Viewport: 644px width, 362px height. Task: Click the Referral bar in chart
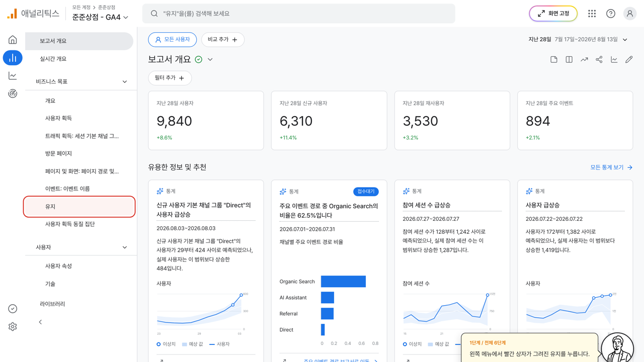[327, 314]
